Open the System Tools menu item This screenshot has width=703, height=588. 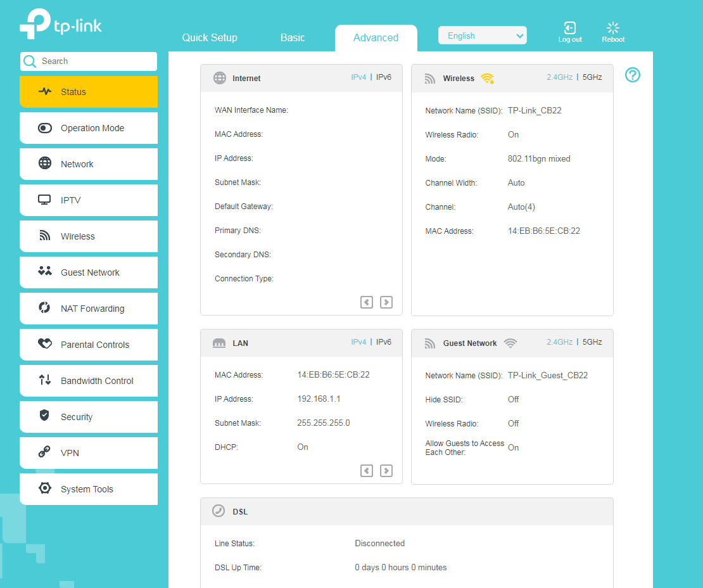click(x=89, y=489)
